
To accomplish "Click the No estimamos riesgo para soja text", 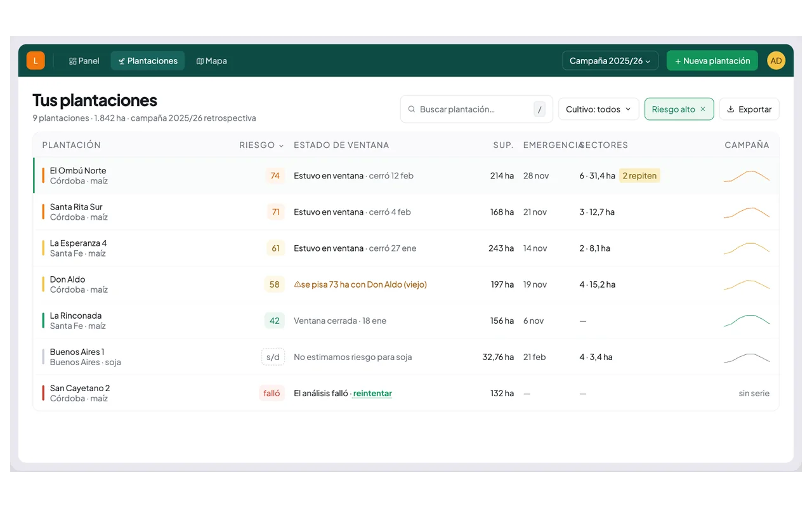I will tap(353, 357).
